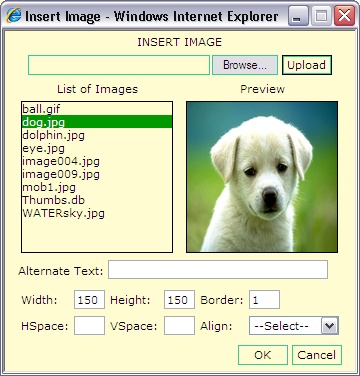Focus the empty HSpace field
The height and width of the screenshot is (376, 360).
tap(89, 326)
